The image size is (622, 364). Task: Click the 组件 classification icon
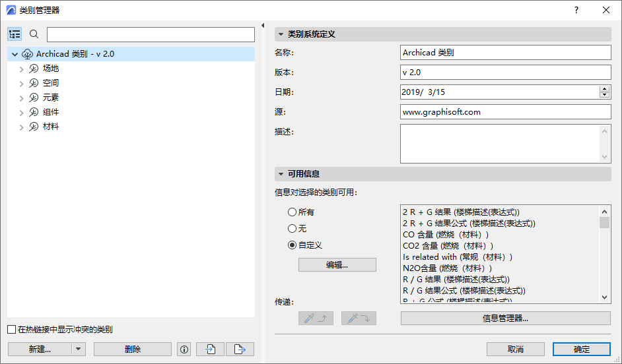34,112
